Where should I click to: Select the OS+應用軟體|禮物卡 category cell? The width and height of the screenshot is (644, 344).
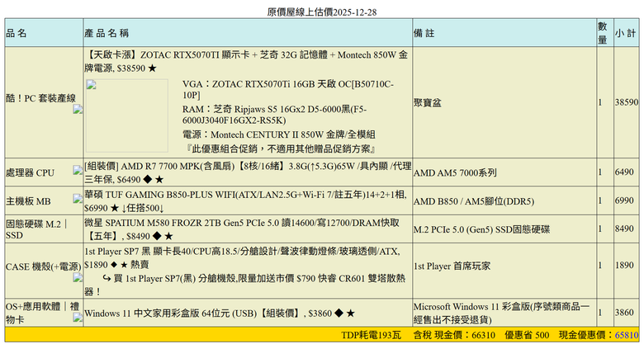click(44, 313)
